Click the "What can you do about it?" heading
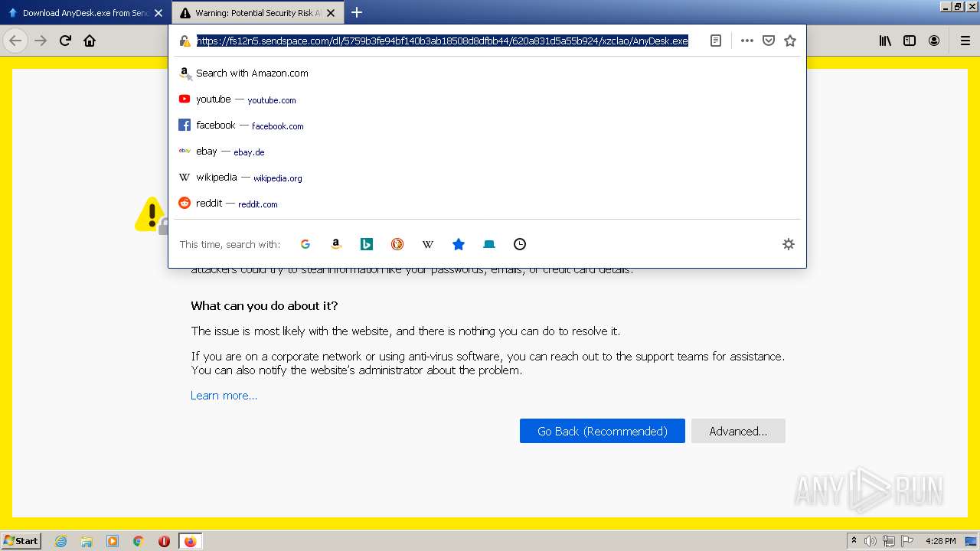The image size is (980, 551). tap(264, 306)
